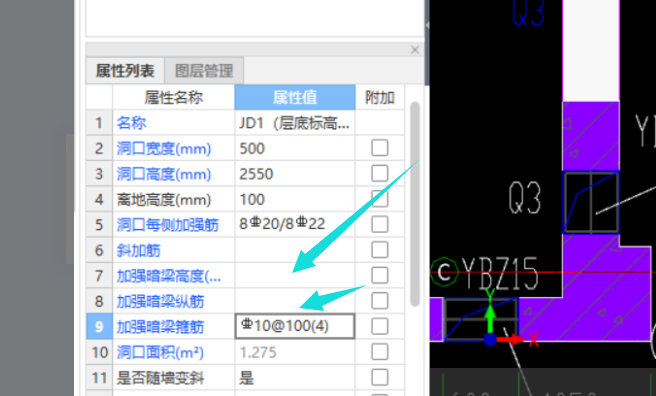Tick the 附加 checkbox for 是否随墙变斜
Viewport: 656px width, 396px height.
point(380,378)
